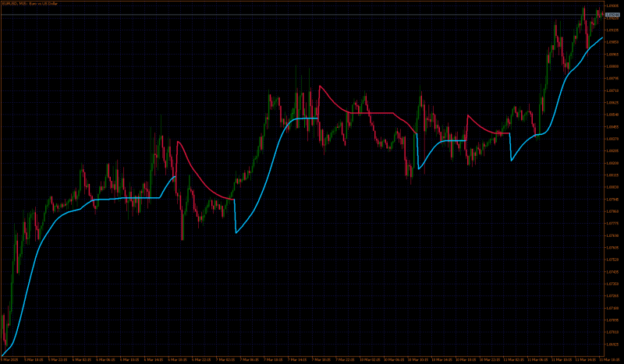The image size is (624, 364).
Task: Click the '6 Mar 02:15' time axis label
Action: coord(82,359)
